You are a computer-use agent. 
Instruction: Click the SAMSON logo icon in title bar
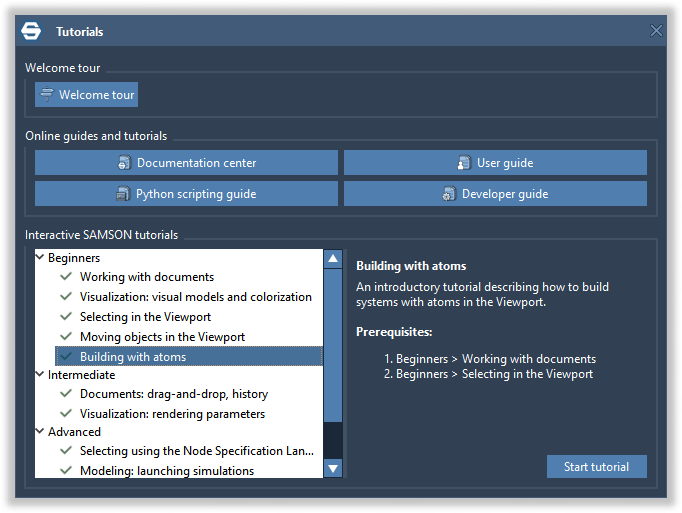tap(31, 31)
